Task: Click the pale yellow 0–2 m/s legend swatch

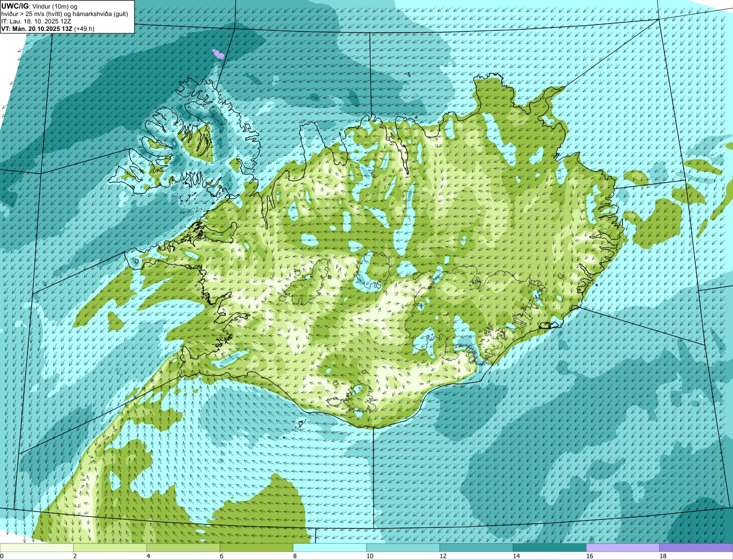Action: [x=37, y=547]
